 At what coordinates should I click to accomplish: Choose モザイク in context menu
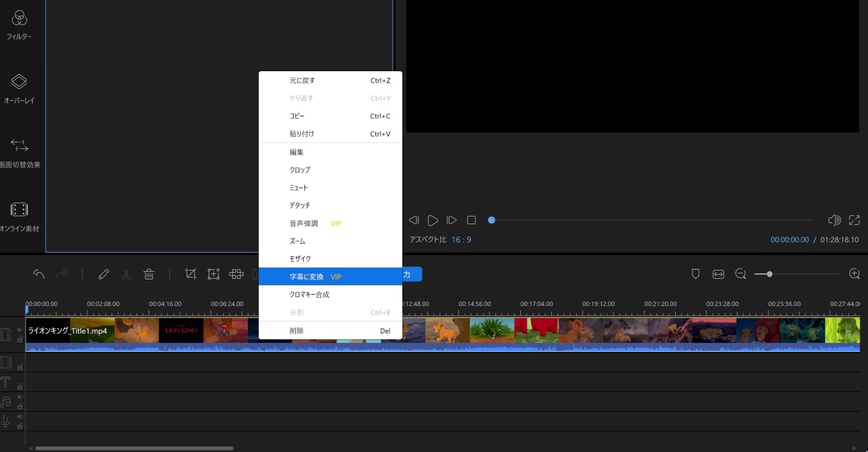(330, 259)
